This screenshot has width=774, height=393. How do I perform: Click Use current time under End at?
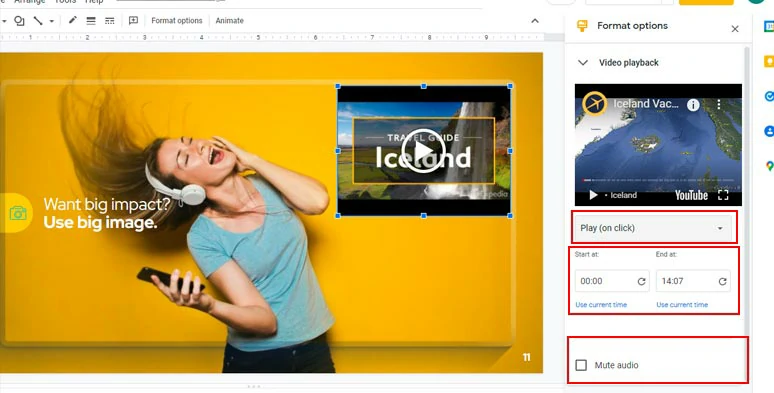click(682, 305)
